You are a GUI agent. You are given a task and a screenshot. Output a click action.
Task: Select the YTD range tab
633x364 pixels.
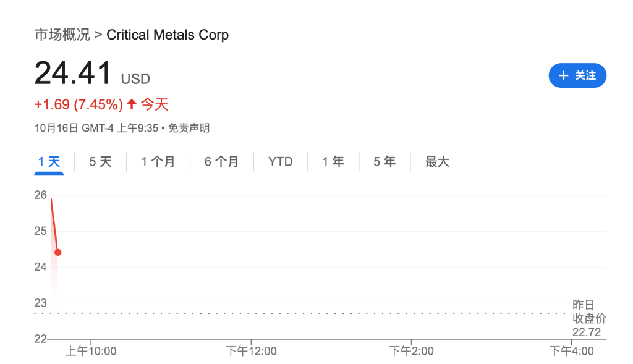[281, 162]
